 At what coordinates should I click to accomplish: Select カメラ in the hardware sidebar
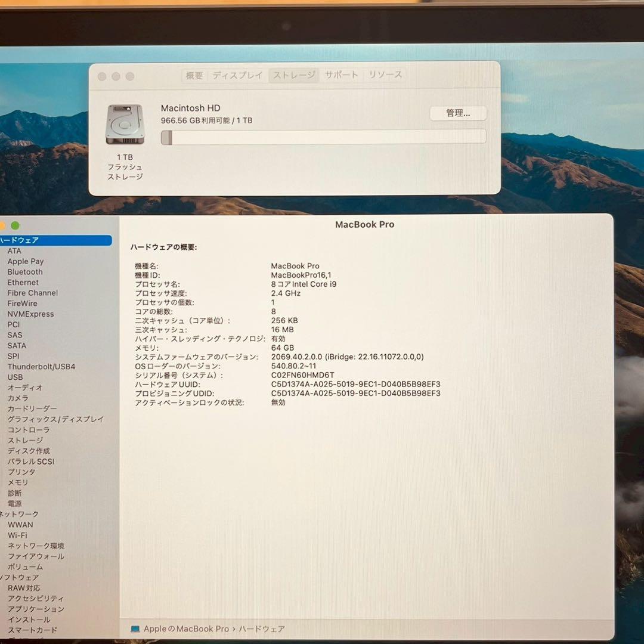click(18, 398)
